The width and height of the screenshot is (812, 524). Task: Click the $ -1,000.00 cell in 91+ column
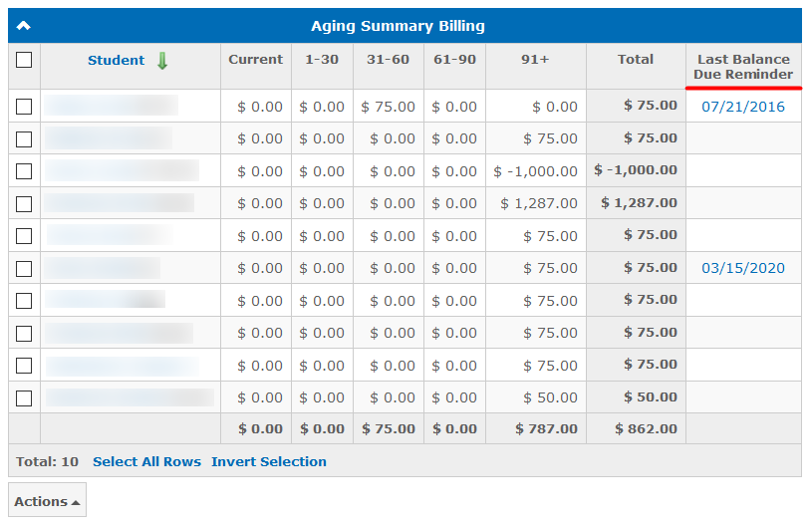tap(535, 171)
